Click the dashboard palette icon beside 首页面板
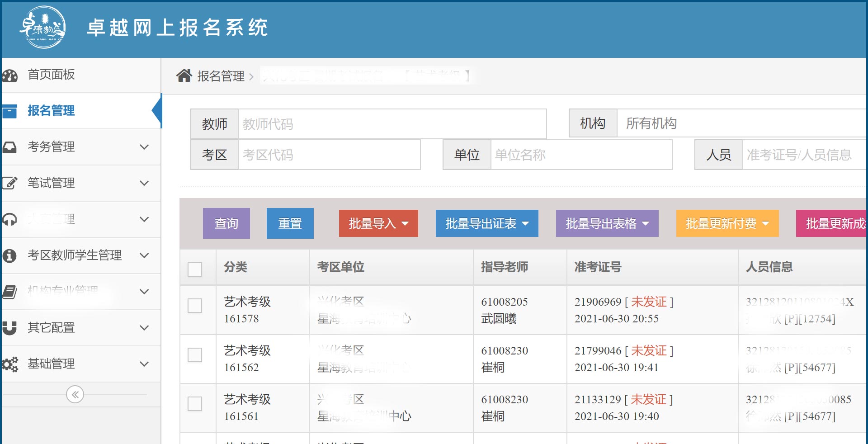Screen dimensions: 868x444 coord(9,75)
